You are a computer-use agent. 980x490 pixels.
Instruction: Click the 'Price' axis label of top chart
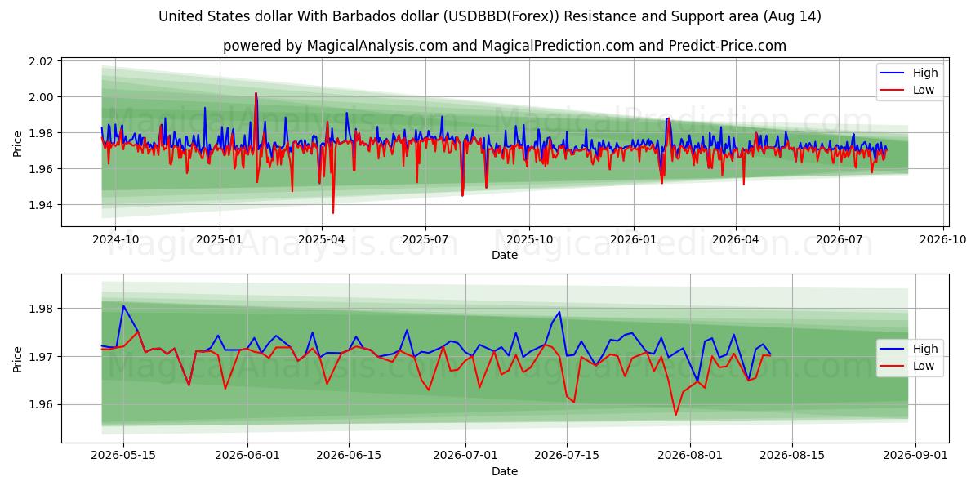point(18,142)
